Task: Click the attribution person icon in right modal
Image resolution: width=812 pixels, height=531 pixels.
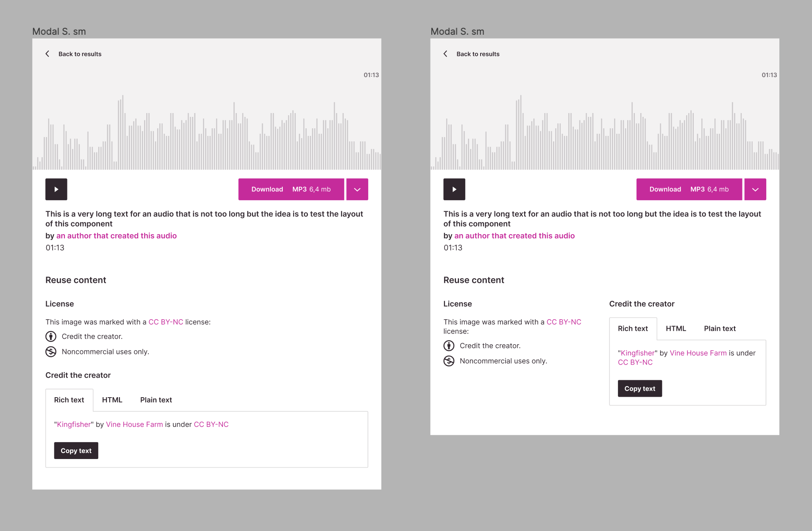Action: tap(449, 346)
